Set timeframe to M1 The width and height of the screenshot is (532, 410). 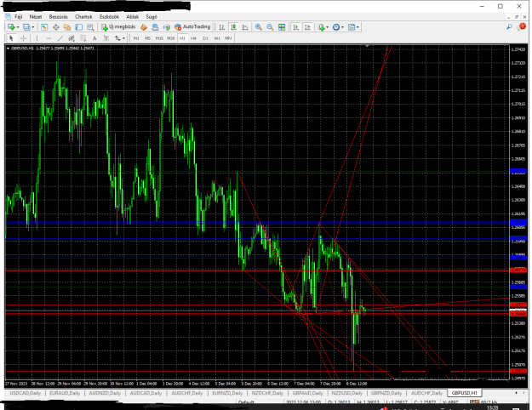click(136, 38)
